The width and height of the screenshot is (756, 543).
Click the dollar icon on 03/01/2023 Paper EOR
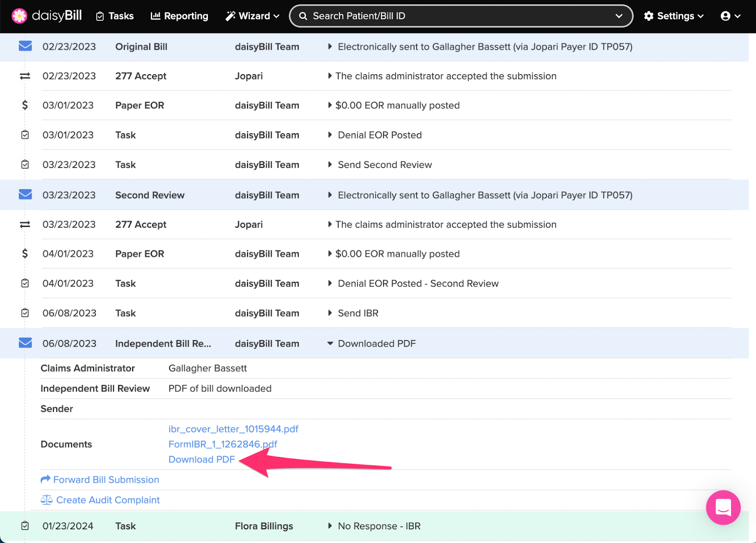coord(25,105)
